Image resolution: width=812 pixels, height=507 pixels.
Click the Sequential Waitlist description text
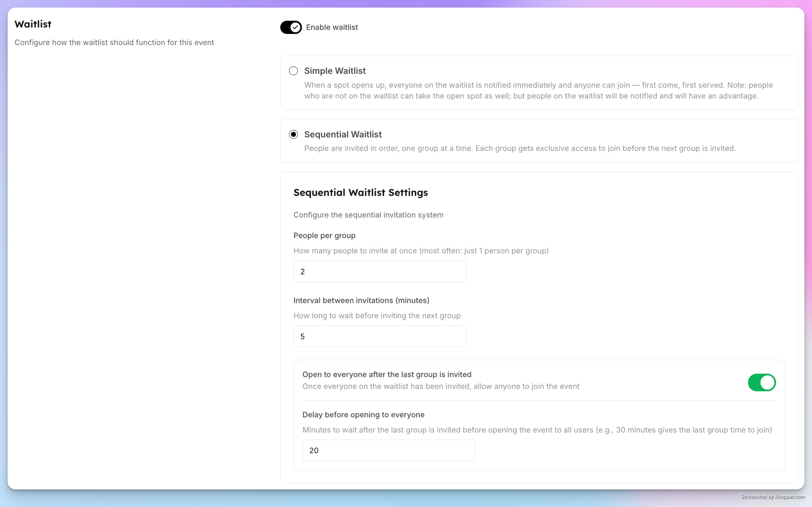(x=520, y=148)
